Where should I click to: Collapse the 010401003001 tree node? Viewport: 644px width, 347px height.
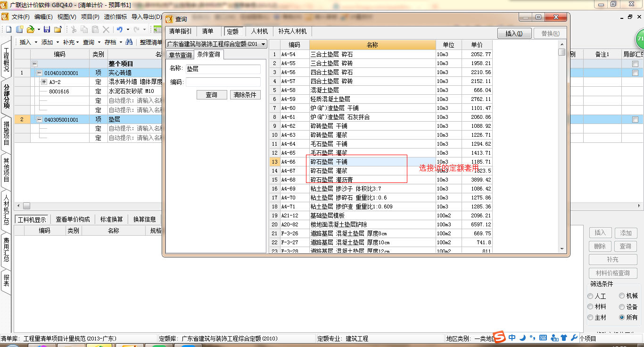point(39,73)
